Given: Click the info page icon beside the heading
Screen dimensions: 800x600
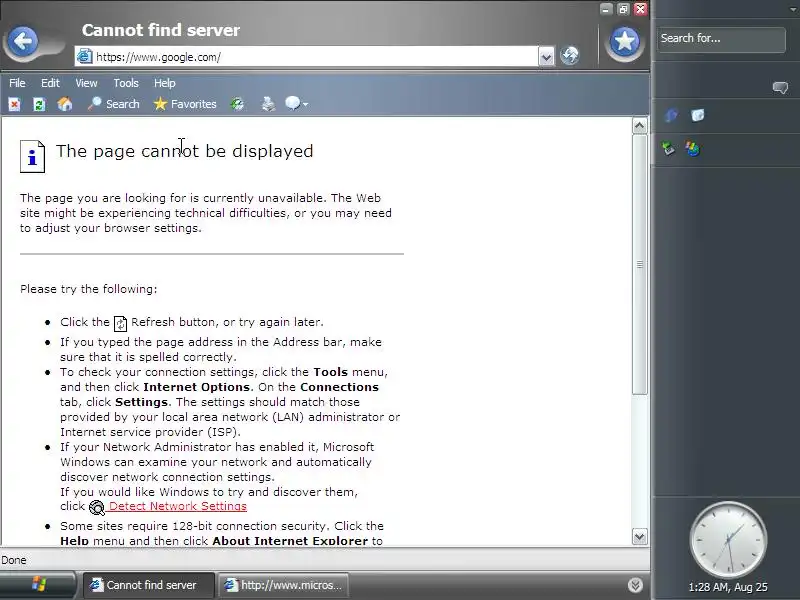Looking at the screenshot, I should click(32, 156).
